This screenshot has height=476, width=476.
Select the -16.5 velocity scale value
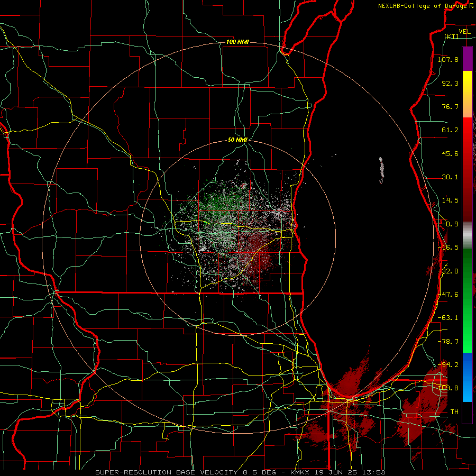pyautogui.click(x=448, y=248)
